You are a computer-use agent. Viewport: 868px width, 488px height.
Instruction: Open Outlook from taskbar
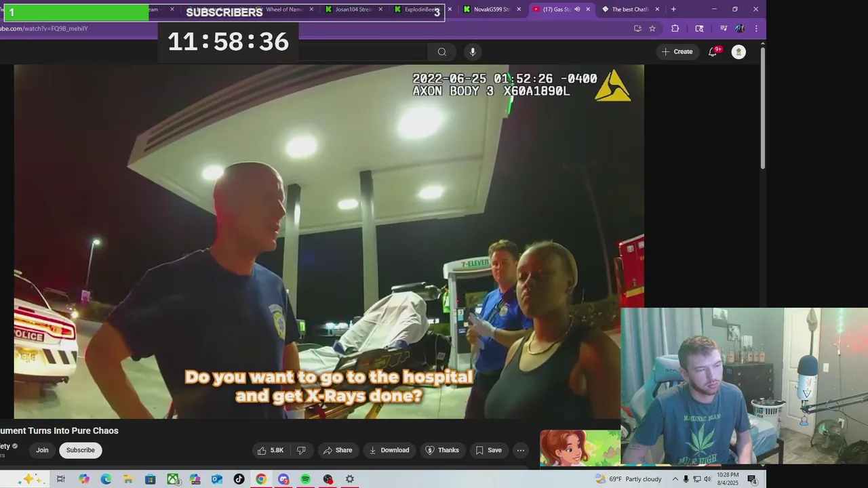click(x=217, y=479)
